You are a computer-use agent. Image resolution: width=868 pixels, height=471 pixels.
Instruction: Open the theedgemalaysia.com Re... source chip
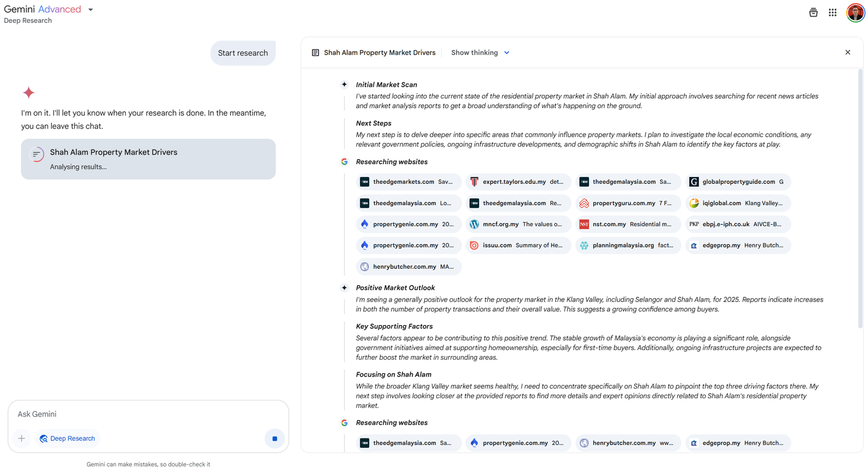[518, 203]
